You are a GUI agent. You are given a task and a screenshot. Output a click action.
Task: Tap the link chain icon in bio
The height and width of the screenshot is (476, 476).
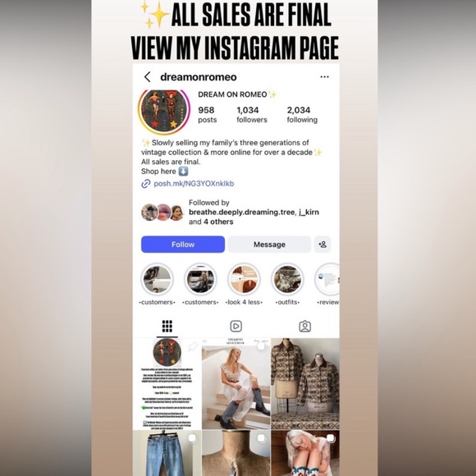[x=146, y=184]
